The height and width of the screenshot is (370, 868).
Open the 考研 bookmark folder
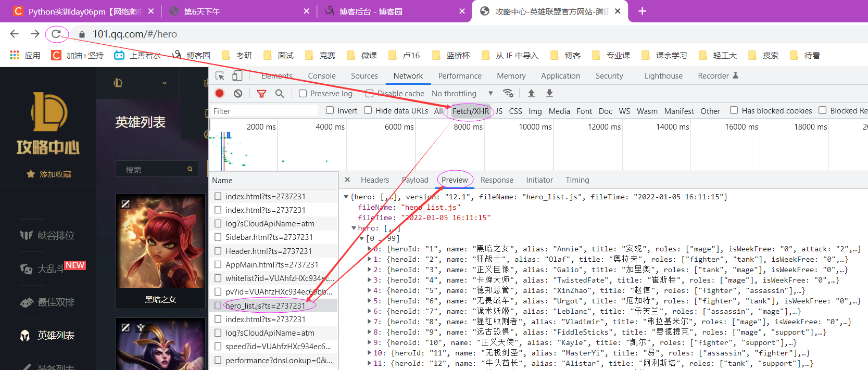[x=237, y=55]
